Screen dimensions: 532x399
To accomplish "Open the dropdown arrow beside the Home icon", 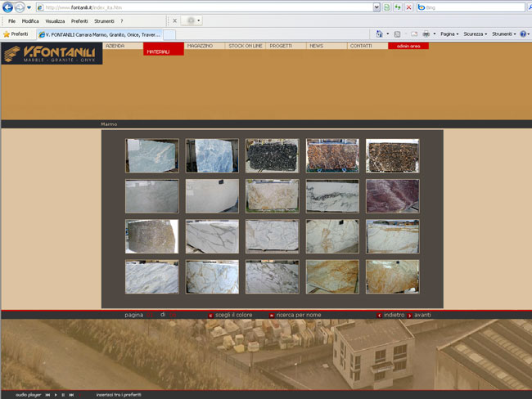I will pos(388,34).
